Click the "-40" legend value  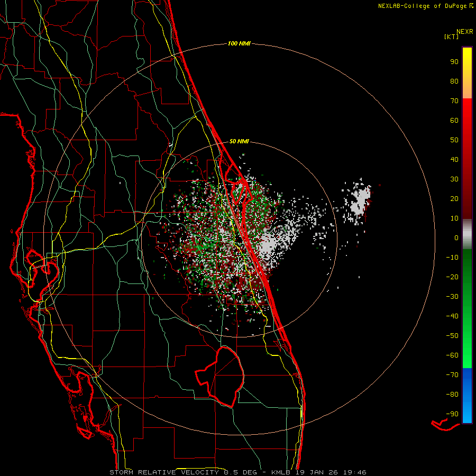[x=452, y=316]
